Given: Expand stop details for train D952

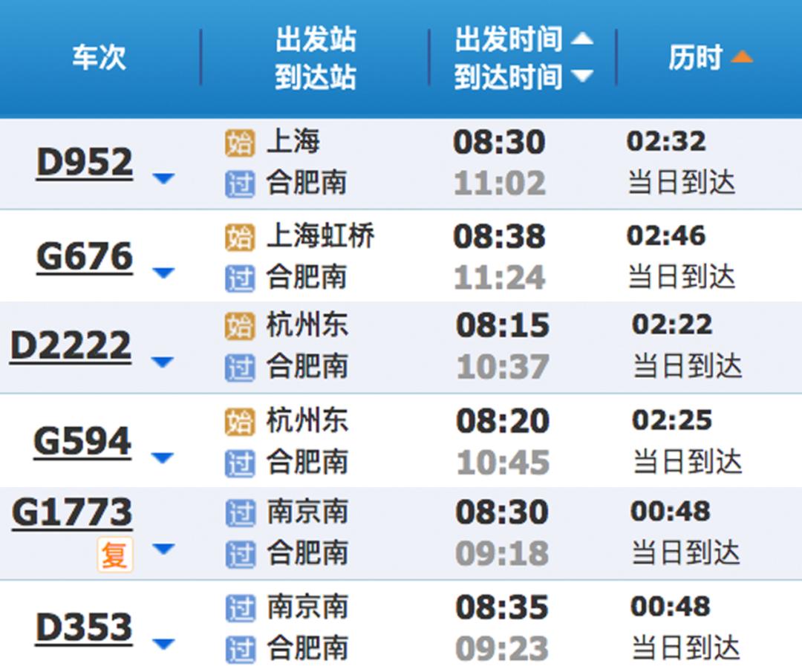Looking at the screenshot, I should (163, 178).
